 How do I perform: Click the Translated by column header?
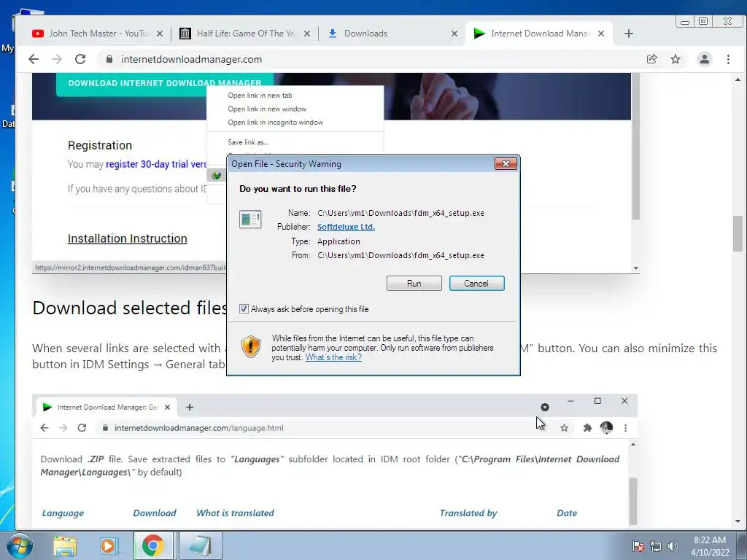pos(468,513)
